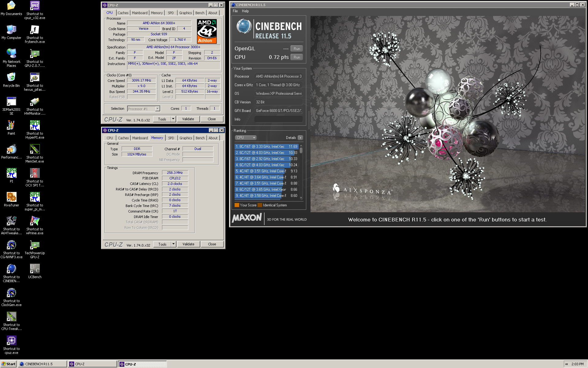Image resolution: width=588 pixels, height=368 pixels.
Task: Switch to Mainboard tab in top CPU-Z
Action: click(140, 13)
